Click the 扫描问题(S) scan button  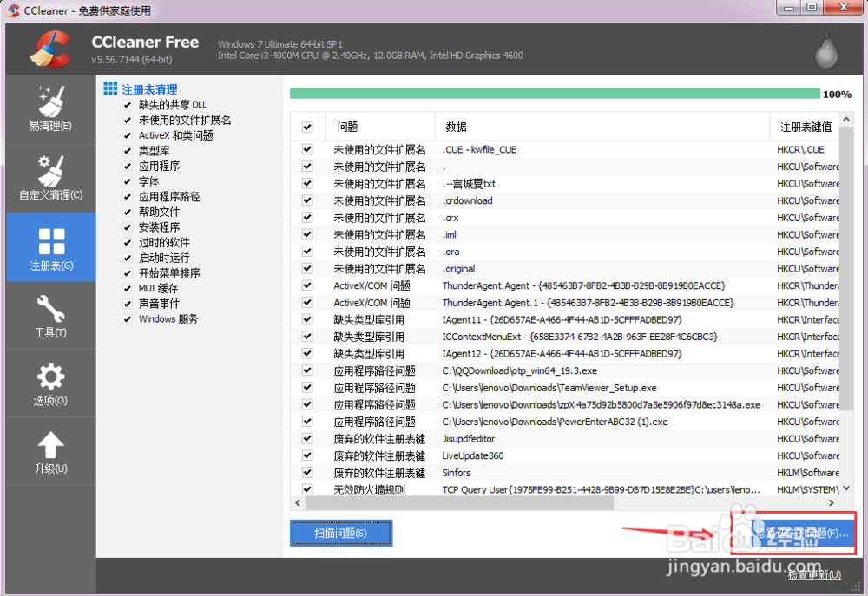point(341,533)
